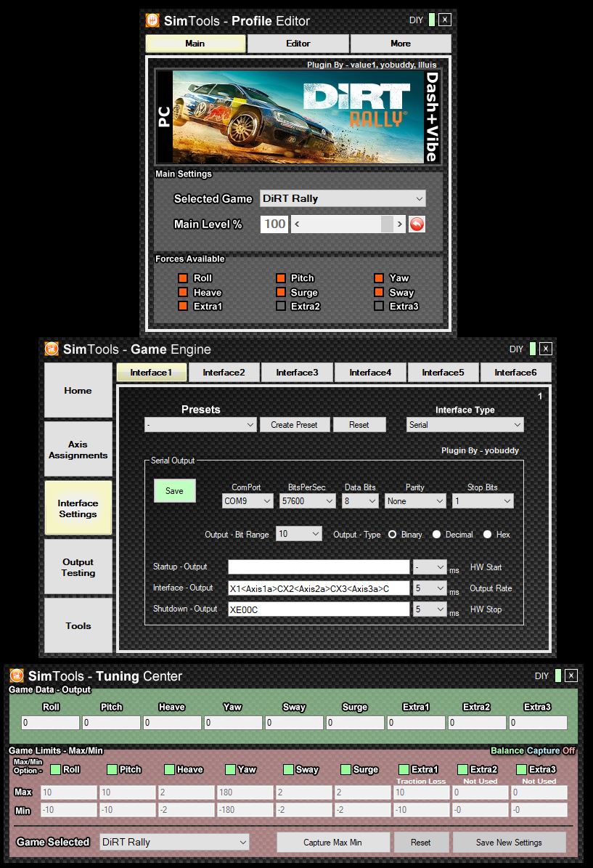Click the right arrow of Main Level slider
Screen dimensions: 593x868
pos(399,224)
